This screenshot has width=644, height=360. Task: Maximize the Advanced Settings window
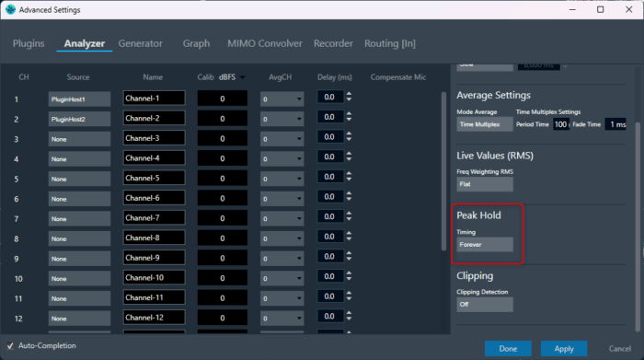coord(601,9)
